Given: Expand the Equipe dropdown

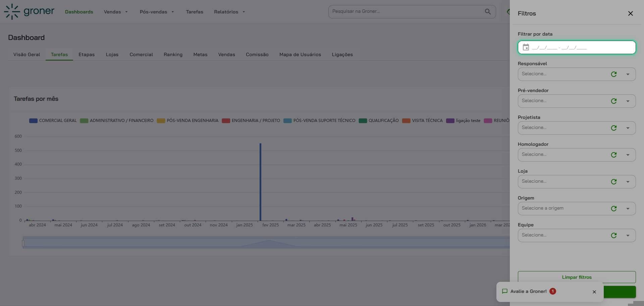Looking at the screenshot, I should 628,235.
